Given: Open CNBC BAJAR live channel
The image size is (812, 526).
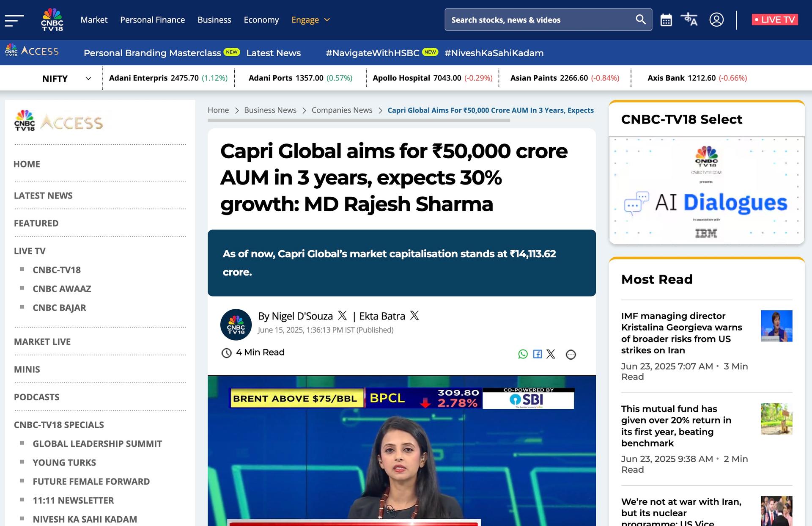Looking at the screenshot, I should [60, 308].
